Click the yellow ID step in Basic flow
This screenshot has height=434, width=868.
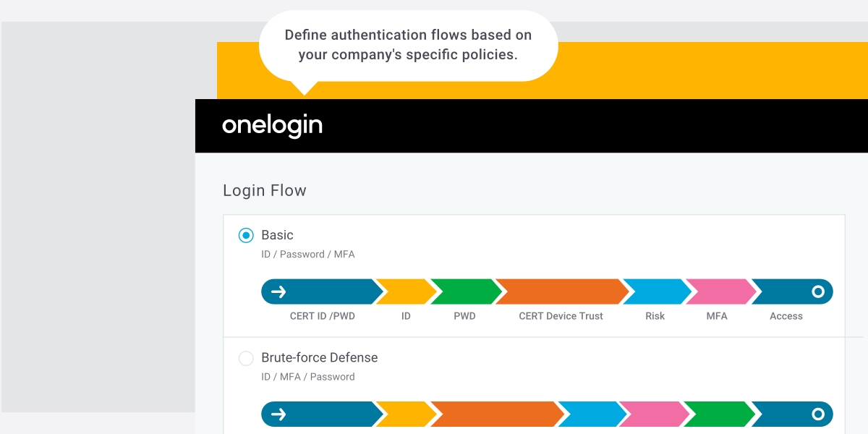tap(406, 292)
